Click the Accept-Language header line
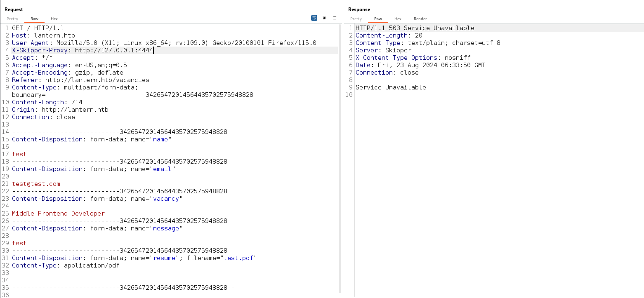The width and height of the screenshot is (644, 298). 69,65
